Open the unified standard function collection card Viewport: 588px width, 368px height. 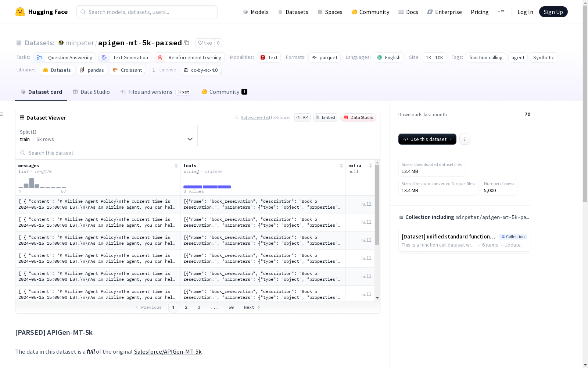click(x=464, y=240)
